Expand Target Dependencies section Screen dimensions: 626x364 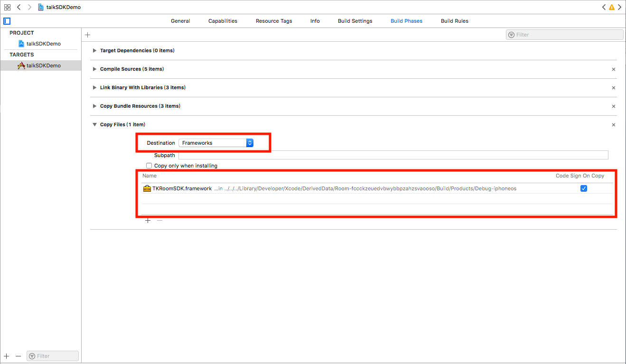[x=95, y=51]
